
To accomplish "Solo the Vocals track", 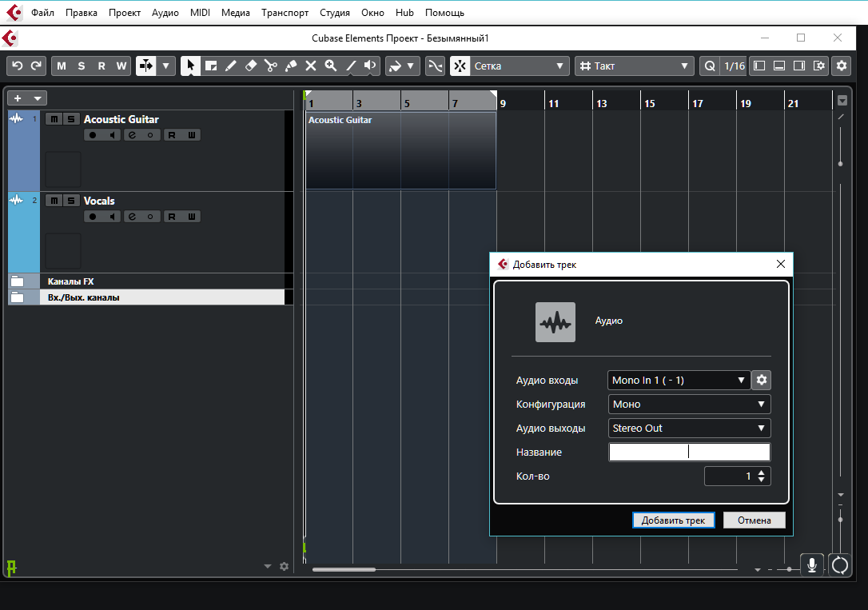I will 71,201.
